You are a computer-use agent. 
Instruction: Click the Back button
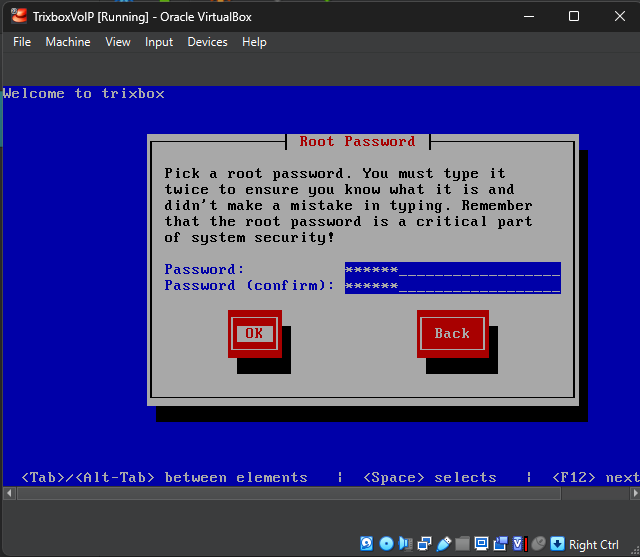453,334
